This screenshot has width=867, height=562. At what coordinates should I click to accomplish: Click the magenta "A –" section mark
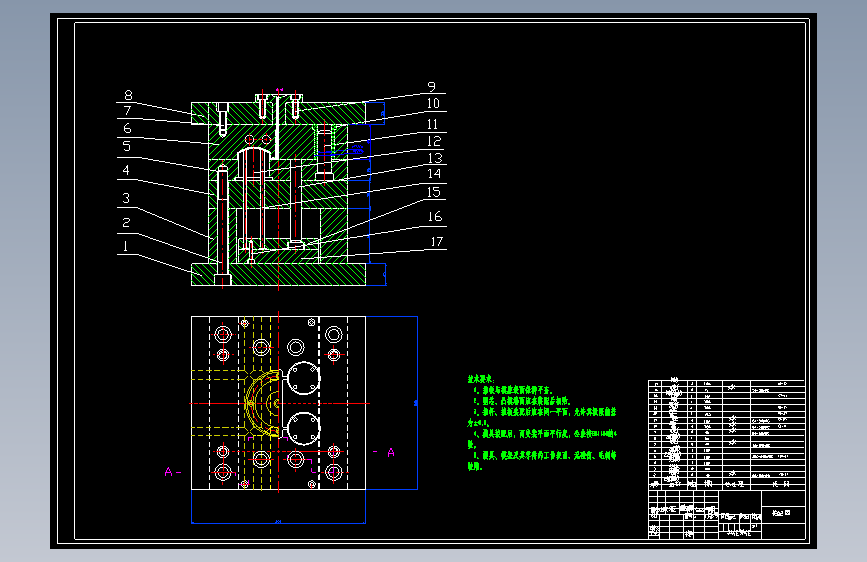tap(173, 472)
